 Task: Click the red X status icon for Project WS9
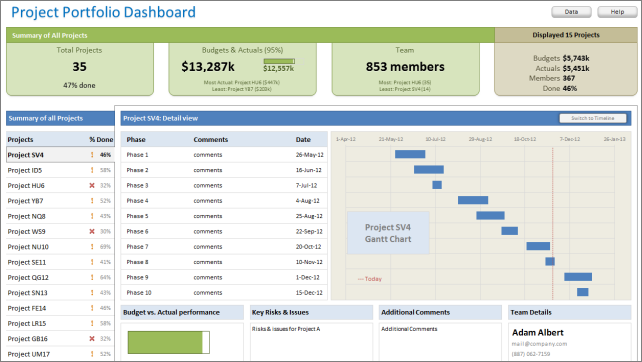(x=92, y=231)
